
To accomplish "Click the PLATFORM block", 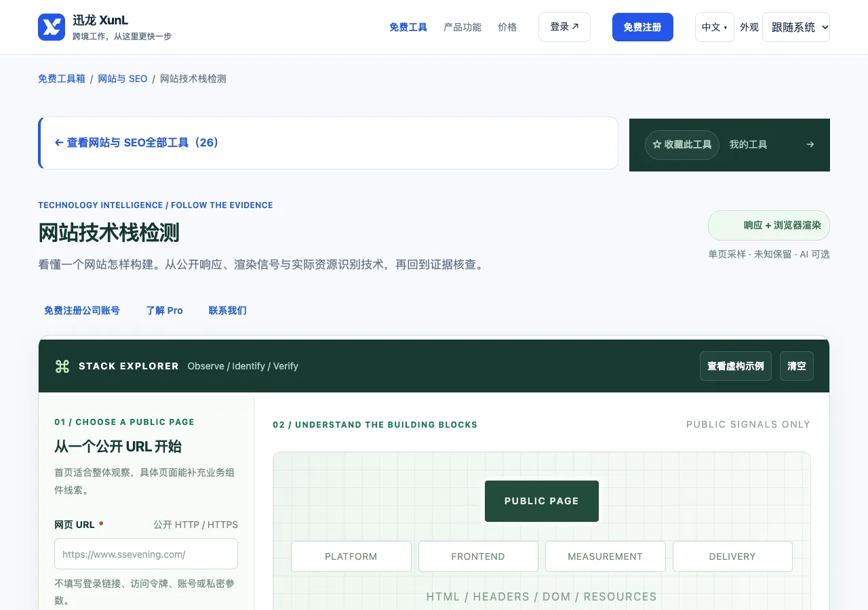I will pyautogui.click(x=351, y=556).
